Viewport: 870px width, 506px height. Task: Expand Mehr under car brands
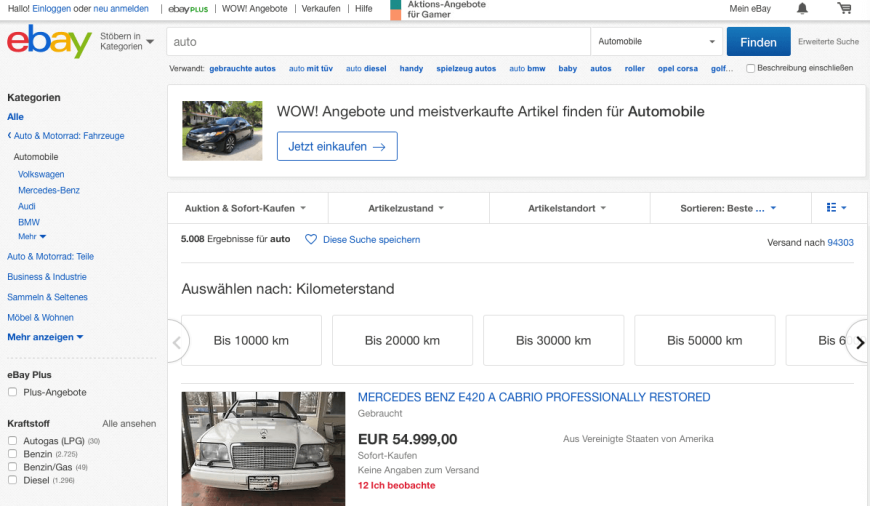coord(32,236)
